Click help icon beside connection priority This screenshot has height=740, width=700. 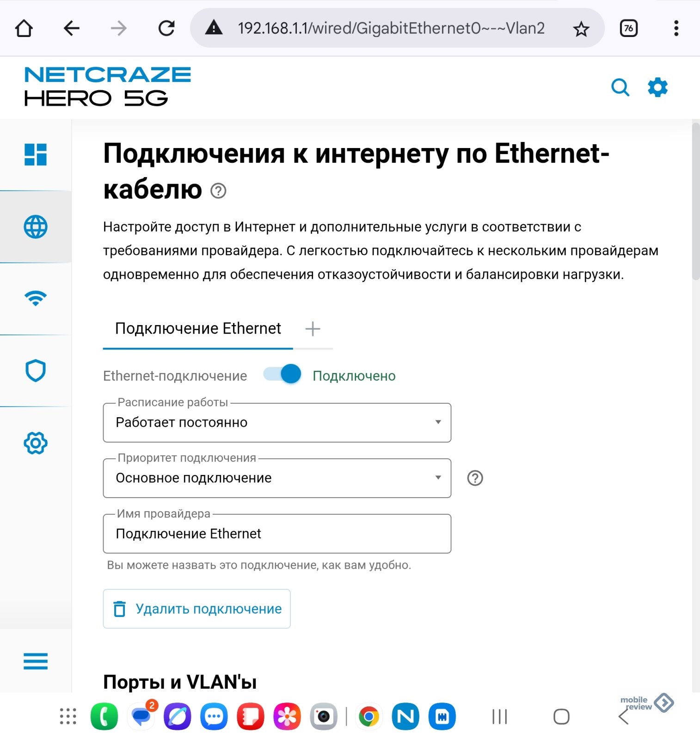[475, 478]
